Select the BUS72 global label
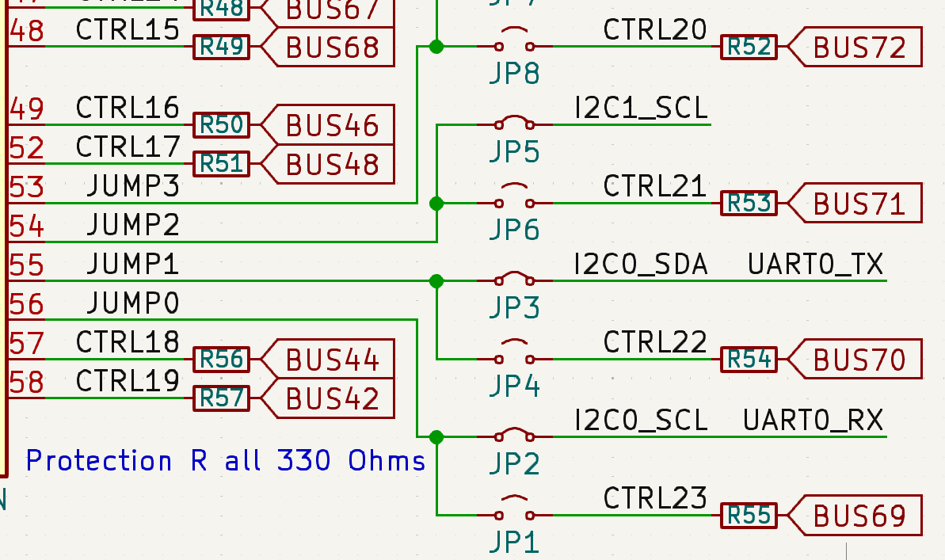The width and height of the screenshot is (945, 560). [859, 48]
